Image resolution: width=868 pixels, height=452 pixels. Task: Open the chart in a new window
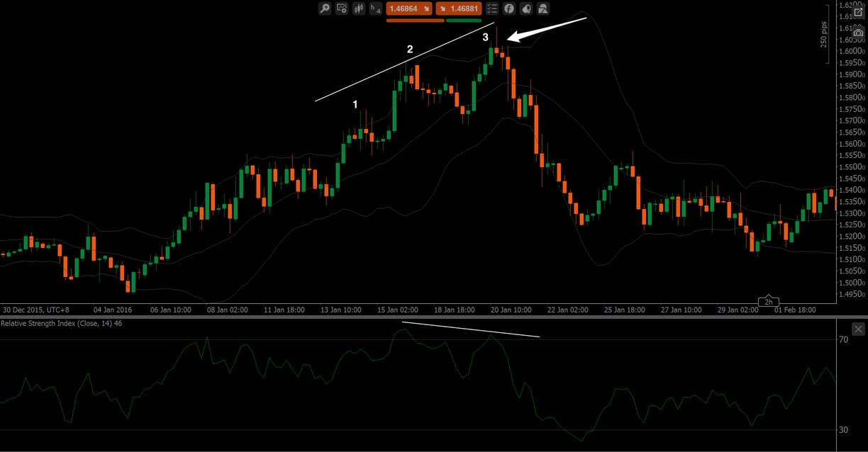(x=859, y=12)
